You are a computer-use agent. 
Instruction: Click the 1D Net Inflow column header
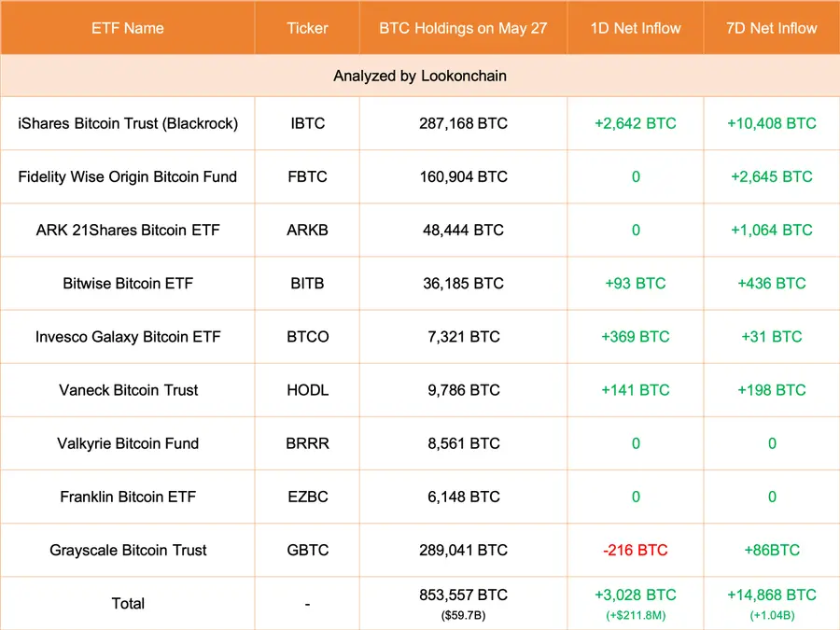coord(636,28)
